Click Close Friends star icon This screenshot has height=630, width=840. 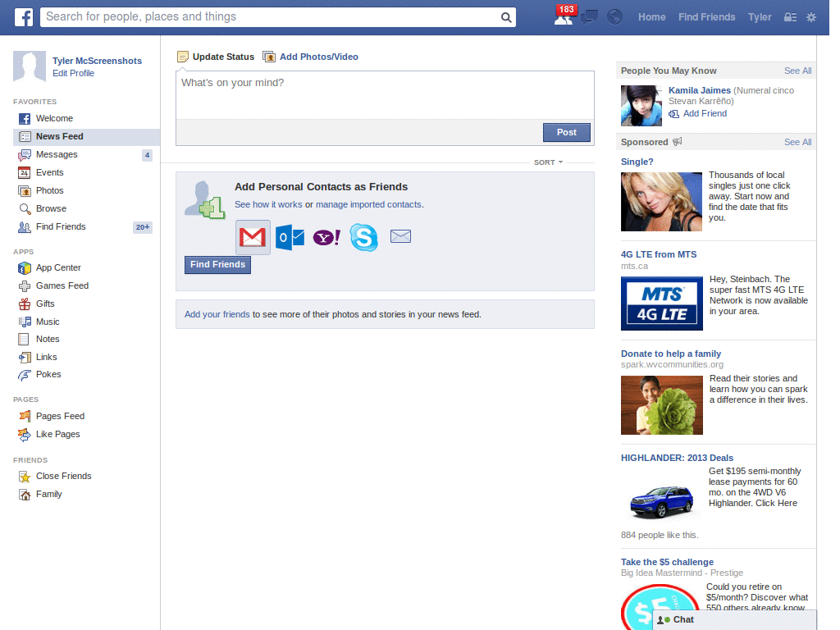(x=25, y=477)
